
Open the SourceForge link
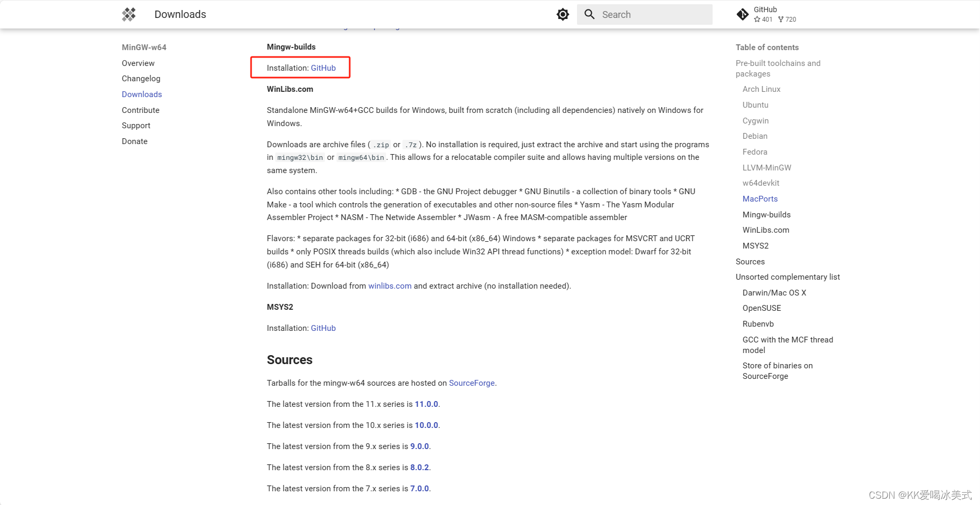472,383
